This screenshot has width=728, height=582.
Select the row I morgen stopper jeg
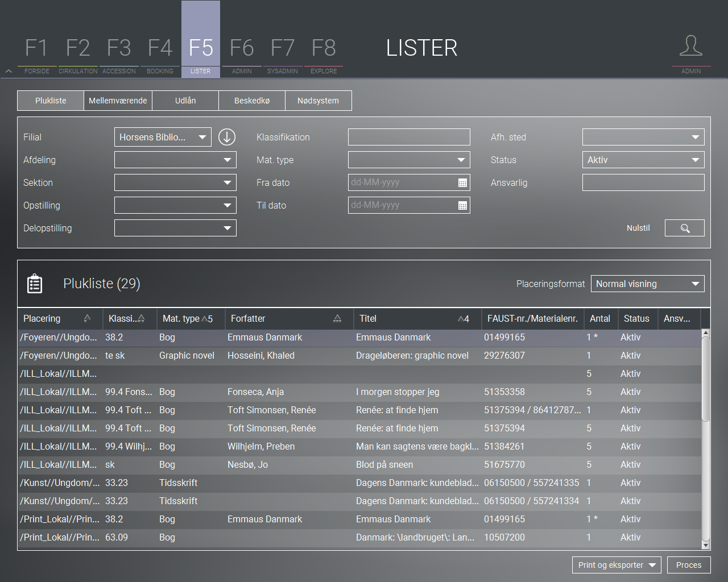359,392
